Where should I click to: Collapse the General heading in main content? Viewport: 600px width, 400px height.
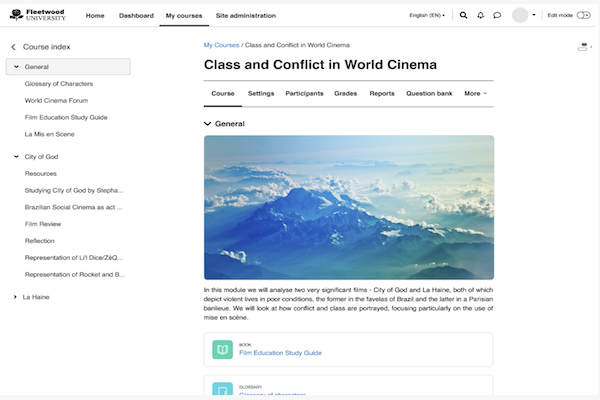point(207,124)
